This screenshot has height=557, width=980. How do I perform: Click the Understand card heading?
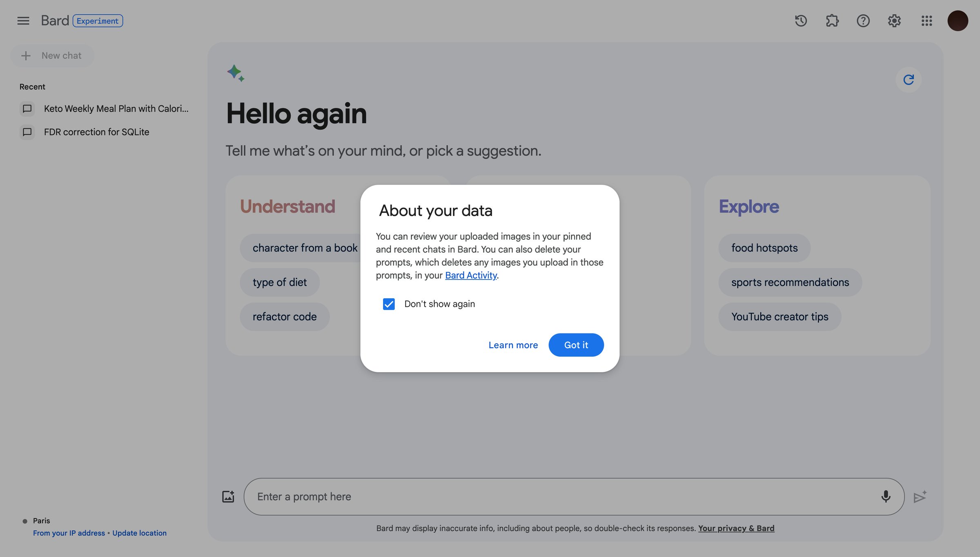pyautogui.click(x=287, y=206)
